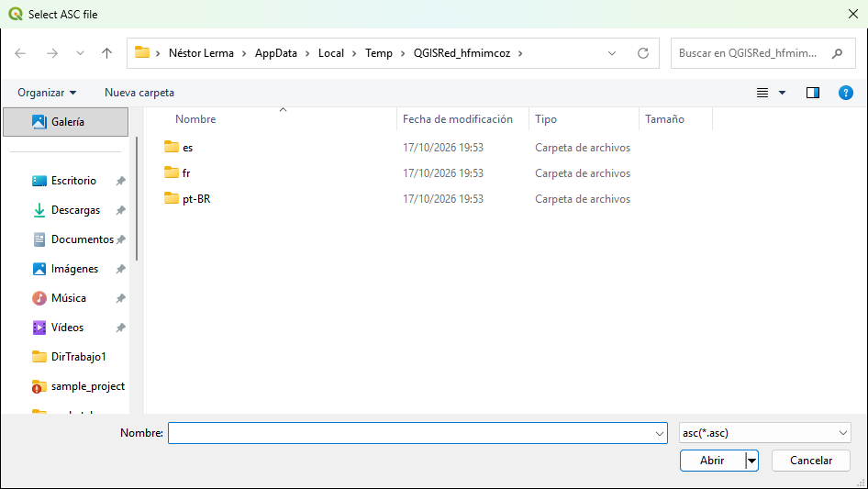This screenshot has height=489, width=868.
Task: Click the pt-BR folder's yellow icon
Action: (172, 197)
